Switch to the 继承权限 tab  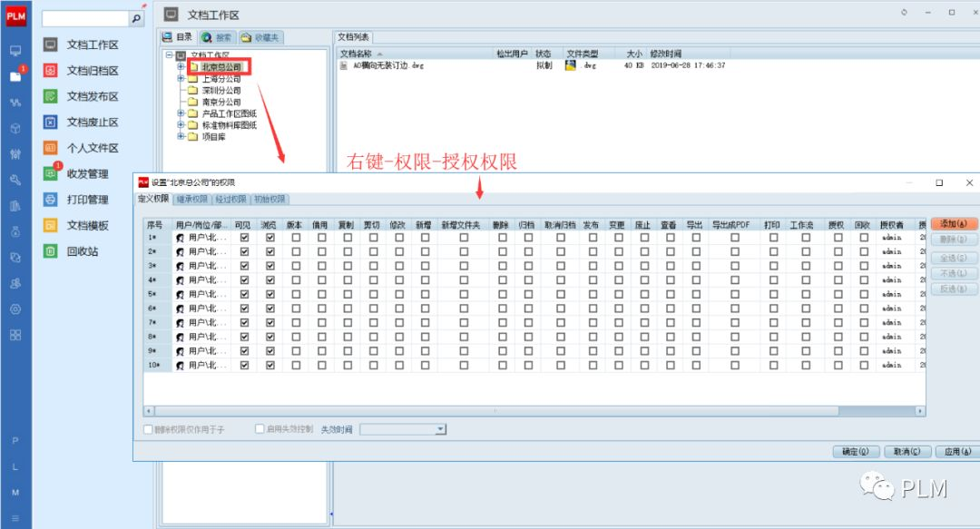coord(191,199)
